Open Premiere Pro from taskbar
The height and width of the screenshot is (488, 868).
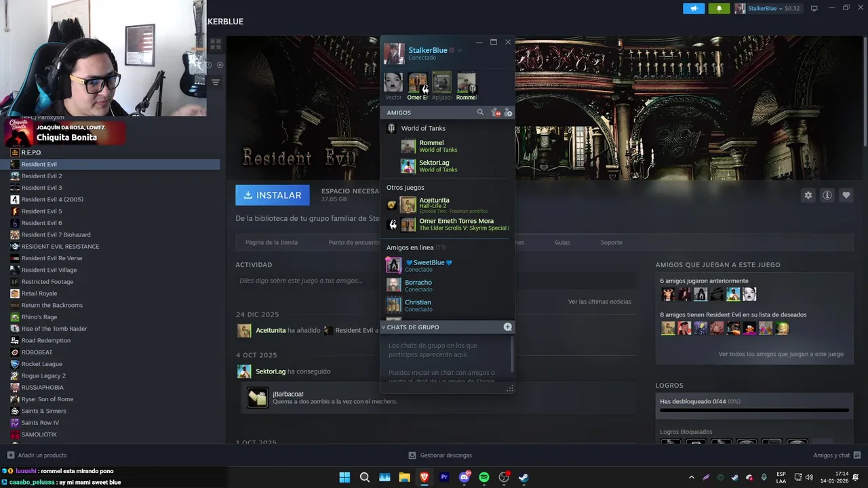click(x=444, y=477)
